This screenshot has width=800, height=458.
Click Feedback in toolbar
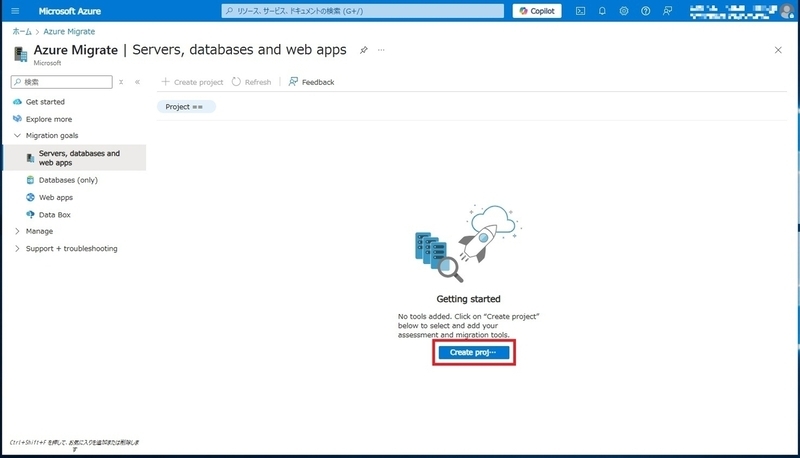click(x=312, y=82)
